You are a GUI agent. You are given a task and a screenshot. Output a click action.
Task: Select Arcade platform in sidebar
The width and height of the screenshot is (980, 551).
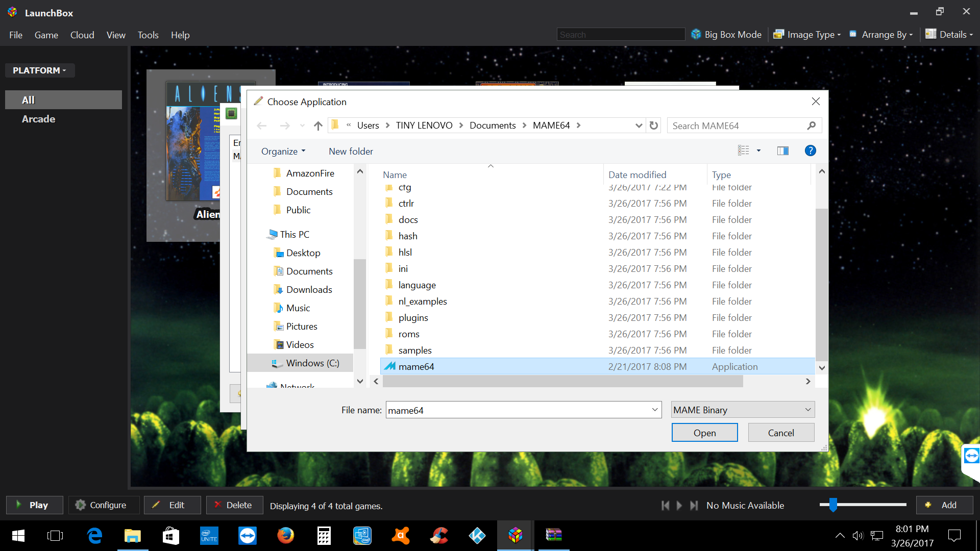coord(38,119)
